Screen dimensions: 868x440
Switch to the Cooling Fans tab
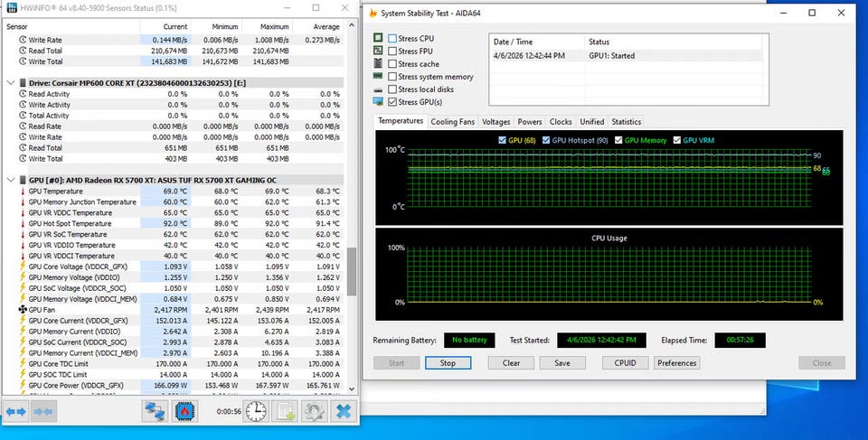[452, 122]
